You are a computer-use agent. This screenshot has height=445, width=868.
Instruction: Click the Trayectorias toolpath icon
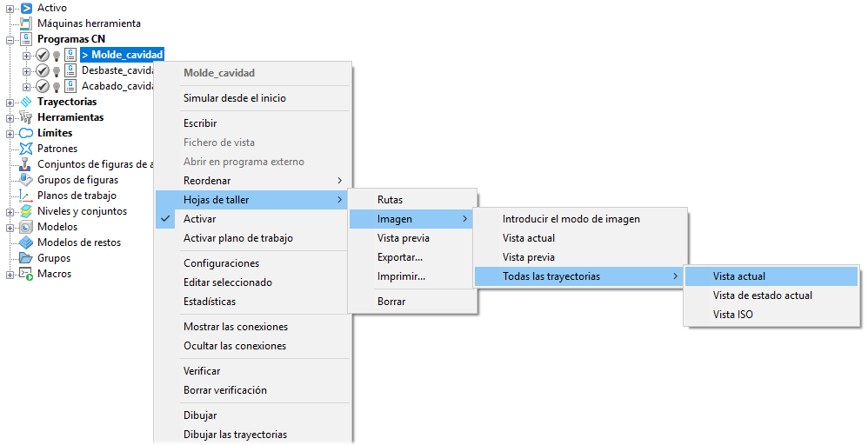pos(26,102)
